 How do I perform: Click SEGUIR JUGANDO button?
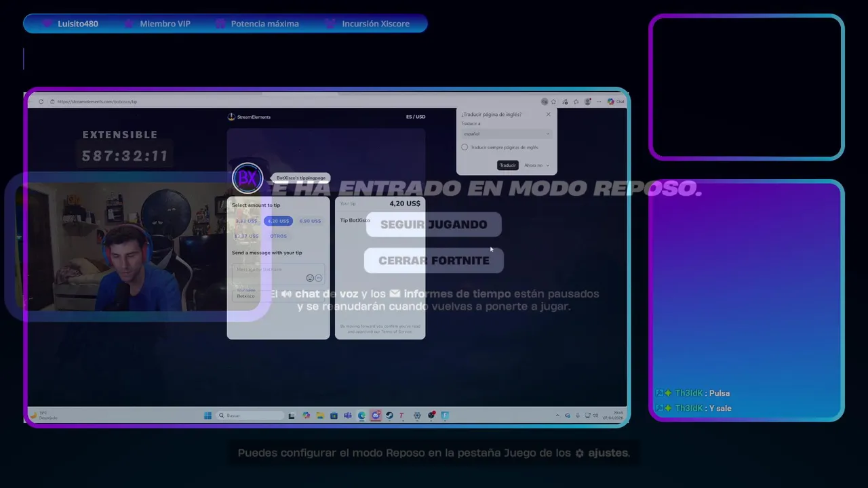[434, 224]
